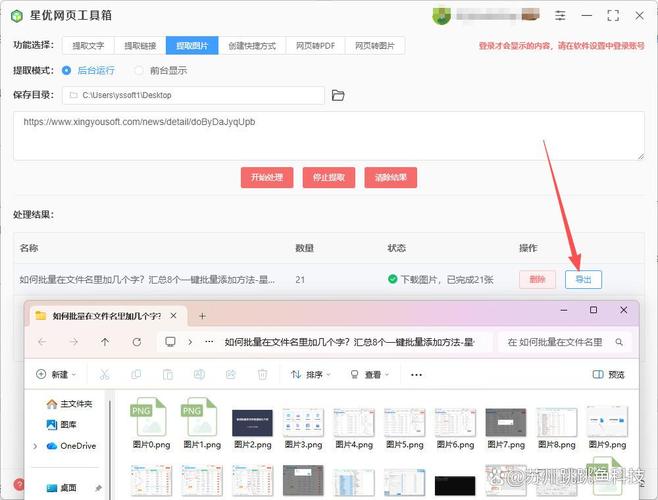Viewport: 658px width, 500px height.
Task: Close the Explorer folder tab
Action: coord(173,316)
